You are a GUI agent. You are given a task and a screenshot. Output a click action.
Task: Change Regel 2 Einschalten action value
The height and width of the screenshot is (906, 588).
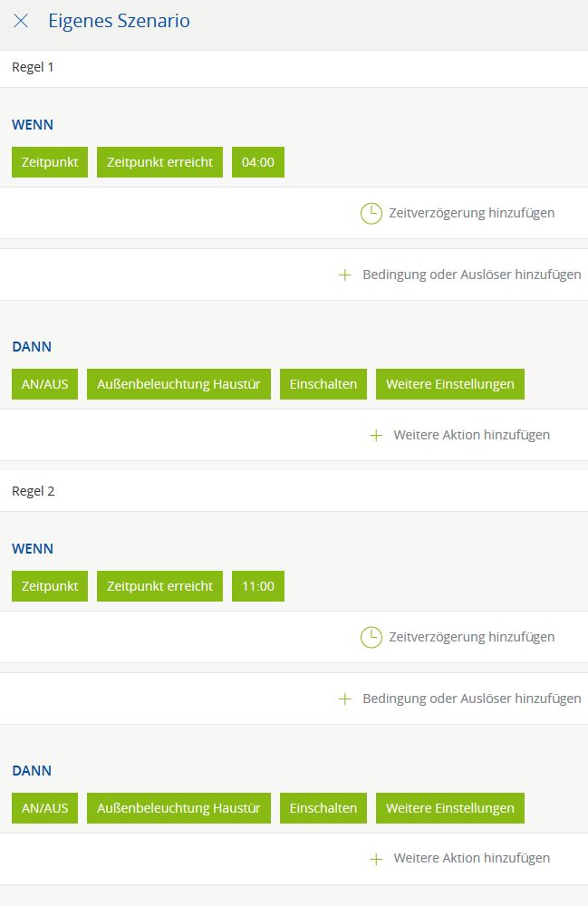point(323,808)
